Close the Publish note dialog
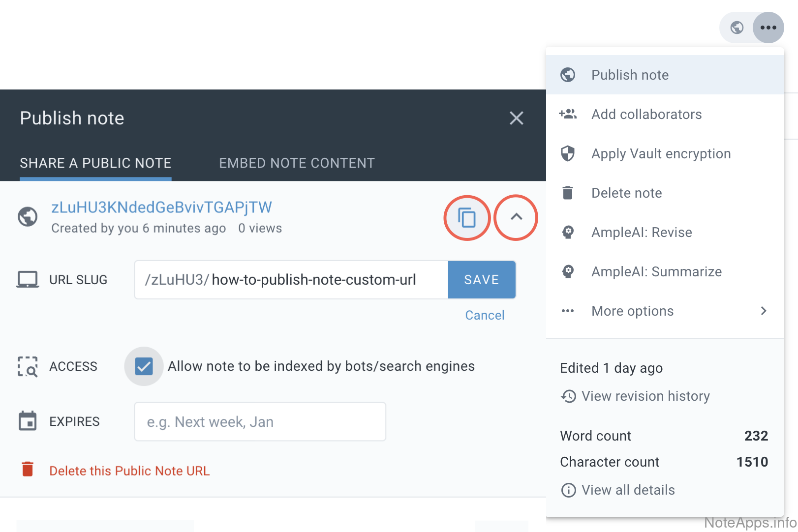The height and width of the screenshot is (532, 798). click(516, 118)
